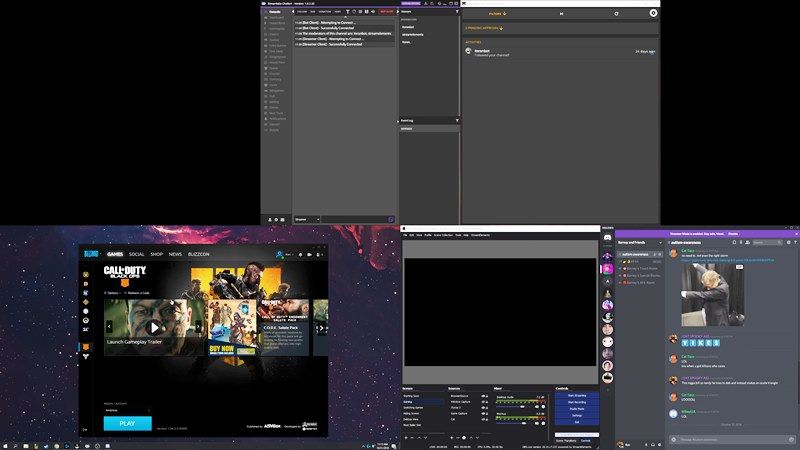
Task: Toggle visibility of BrowserSource in OBS
Action: click(483, 396)
